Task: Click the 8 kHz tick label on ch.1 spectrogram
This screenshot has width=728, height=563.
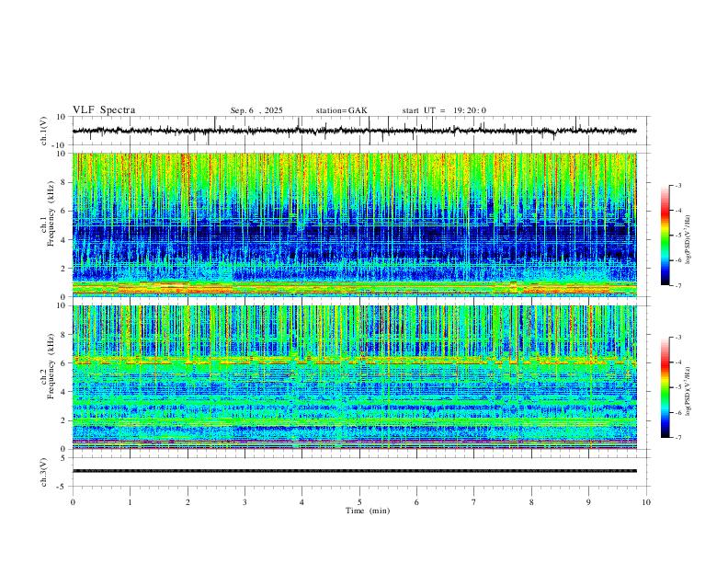Action: pyautogui.click(x=63, y=182)
